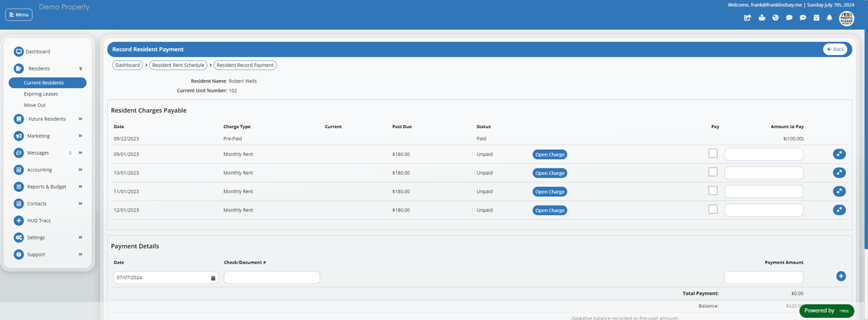
Task: Click expand icon on 10/01/2023 rent row
Action: [840, 172]
